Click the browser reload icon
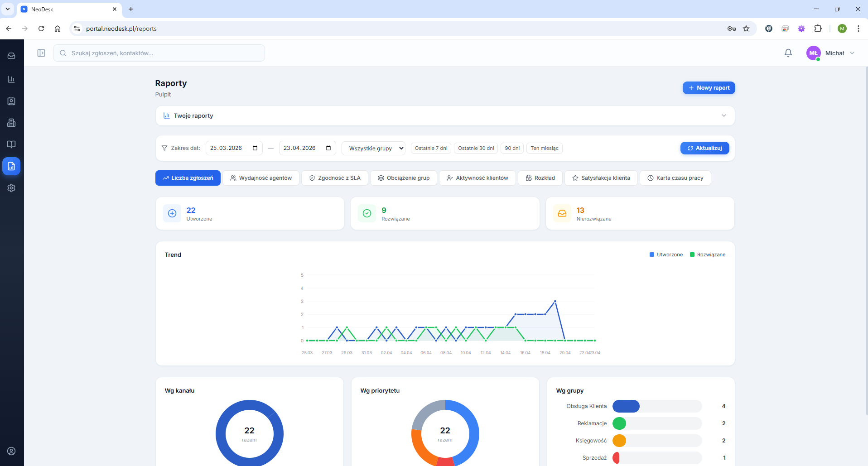Image resolution: width=868 pixels, height=466 pixels. click(41, 29)
